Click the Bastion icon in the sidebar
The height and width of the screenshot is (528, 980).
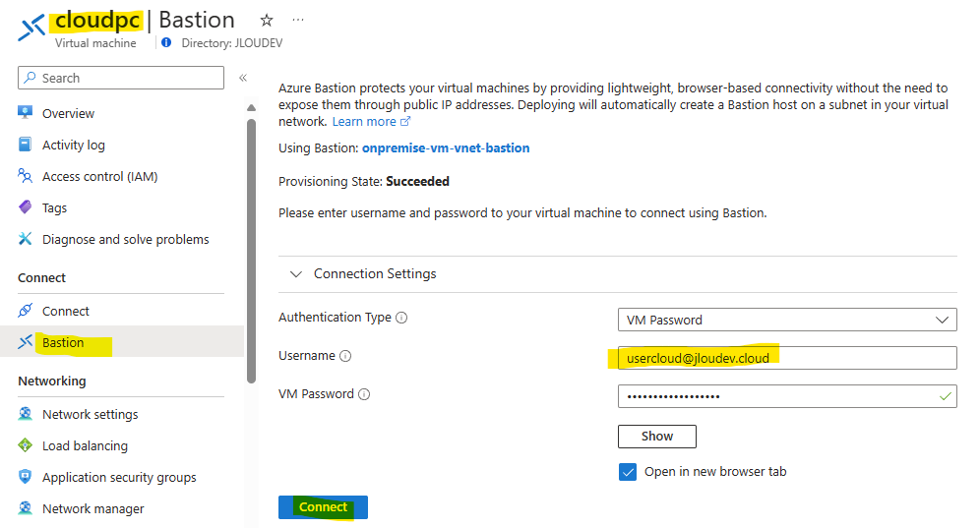(x=25, y=341)
